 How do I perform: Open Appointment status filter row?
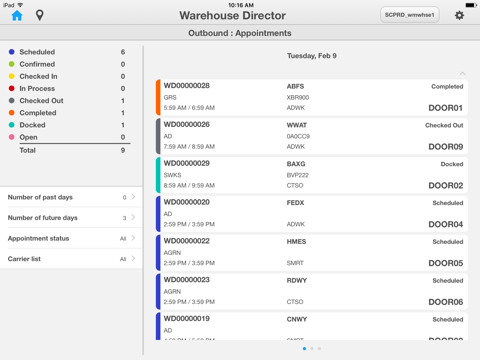(71, 238)
